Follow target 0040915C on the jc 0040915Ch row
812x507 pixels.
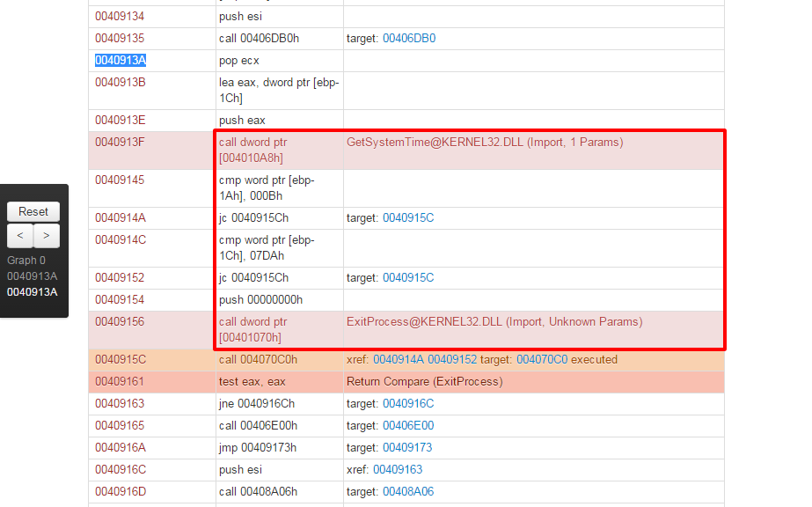(x=407, y=217)
